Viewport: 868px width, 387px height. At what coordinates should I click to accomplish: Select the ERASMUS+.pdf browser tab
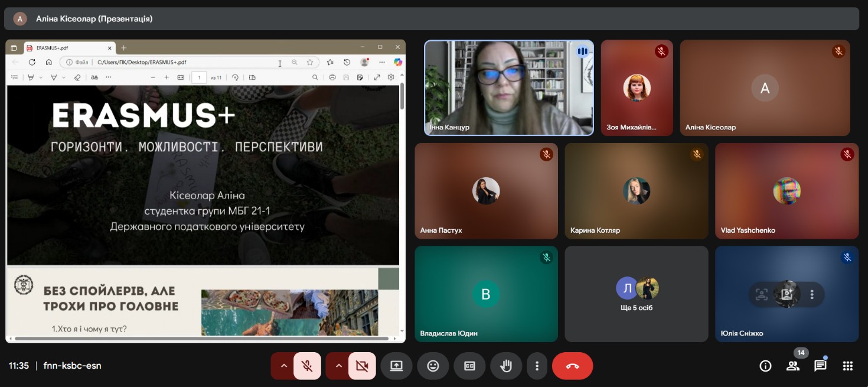tap(69, 48)
